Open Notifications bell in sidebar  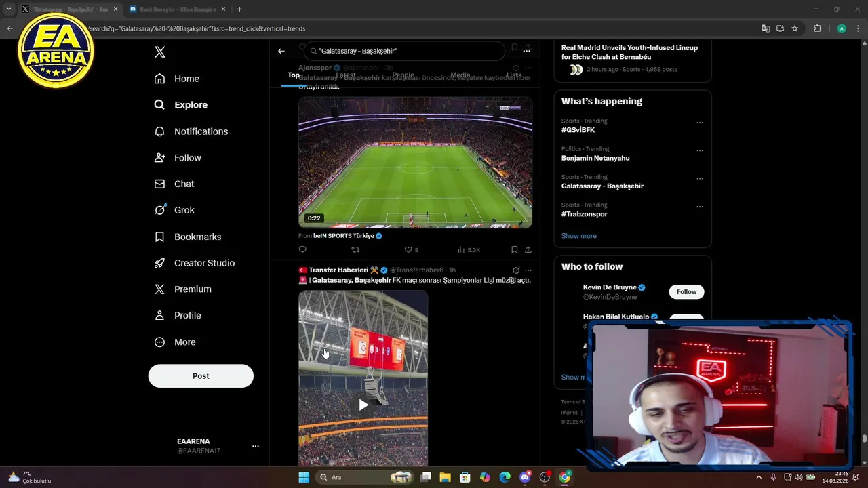click(x=191, y=131)
